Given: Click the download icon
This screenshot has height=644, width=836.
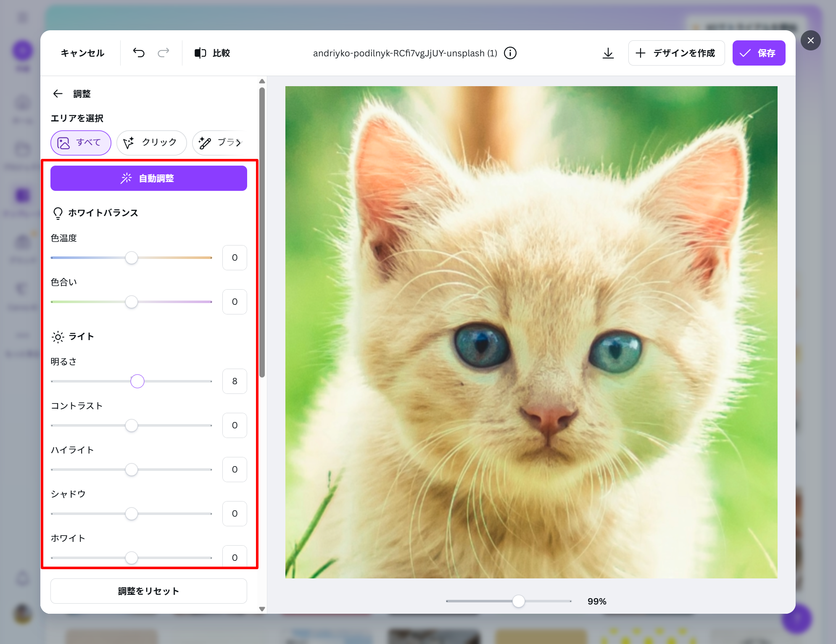Looking at the screenshot, I should point(608,53).
